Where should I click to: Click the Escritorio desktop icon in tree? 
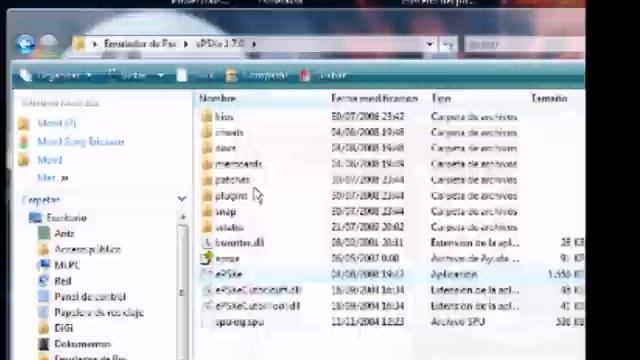35,218
